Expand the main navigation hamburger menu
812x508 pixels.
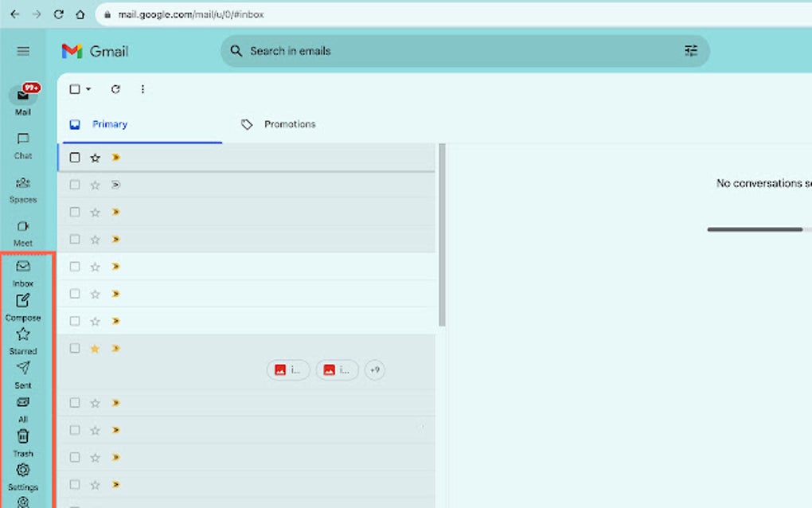[x=22, y=50]
